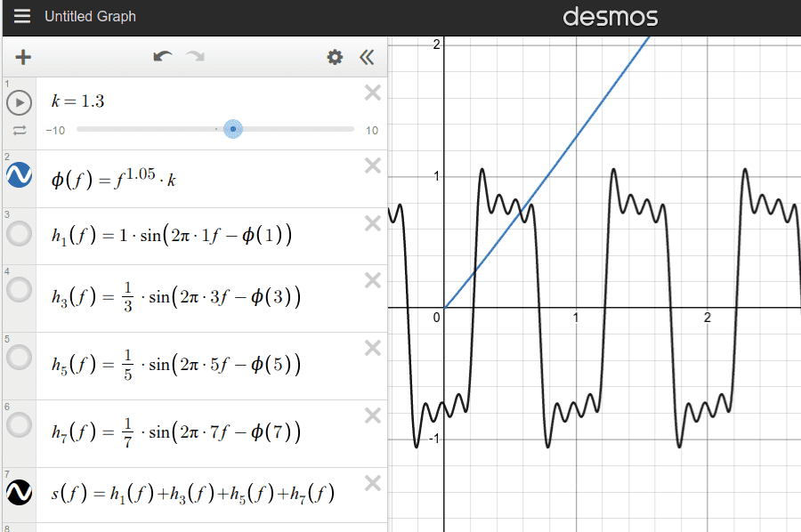Show the h7(f) curve
The width and height of the screenshot is (801, 532).
click(20, 424)
